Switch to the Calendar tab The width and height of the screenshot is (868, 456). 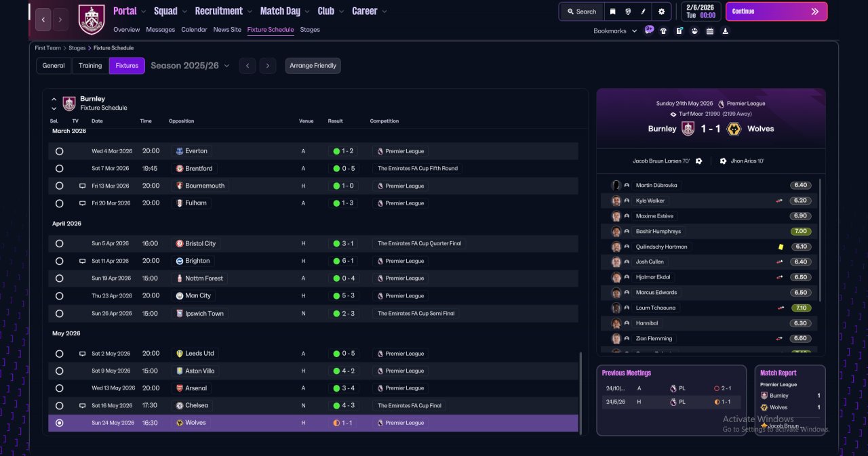click(194, 30)
